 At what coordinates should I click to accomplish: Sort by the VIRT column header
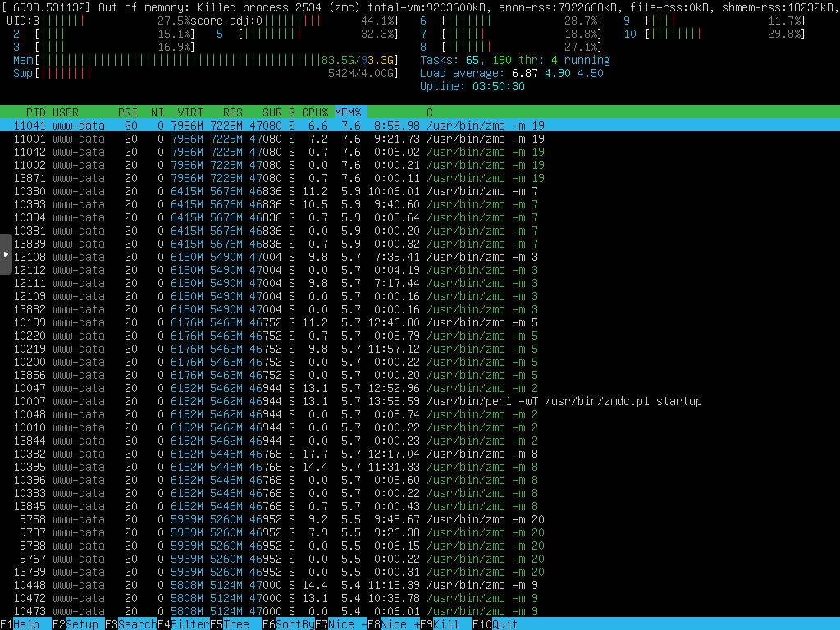click(x=190, y=112)
